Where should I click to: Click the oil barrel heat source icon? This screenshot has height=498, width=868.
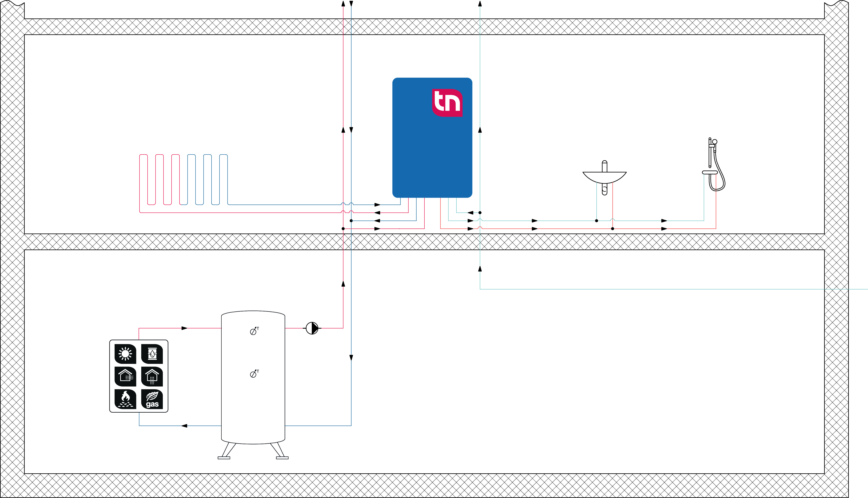coord(152,354)
